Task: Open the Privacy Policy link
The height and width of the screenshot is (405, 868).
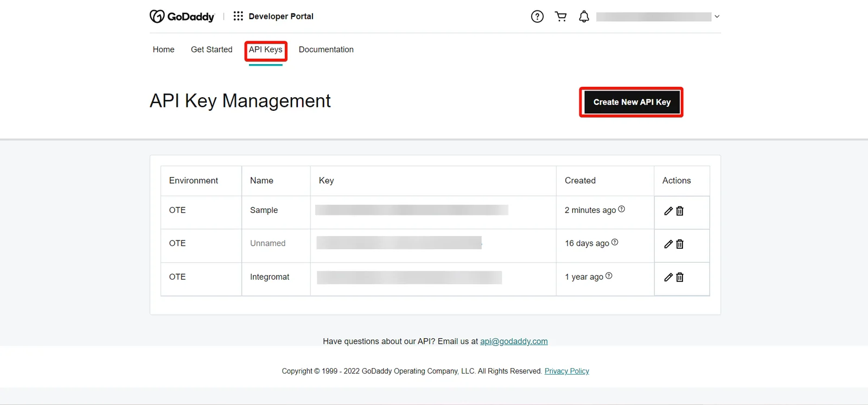Action: pyautogui.click(x=567, y=371)
